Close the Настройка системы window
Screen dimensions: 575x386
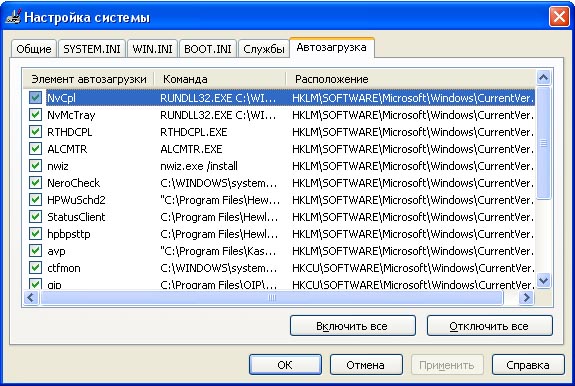tap(559, 17)
